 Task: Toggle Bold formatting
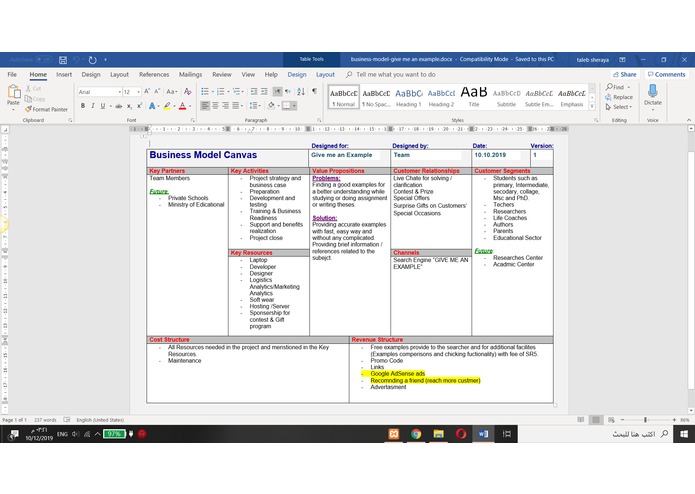(83, 106)
